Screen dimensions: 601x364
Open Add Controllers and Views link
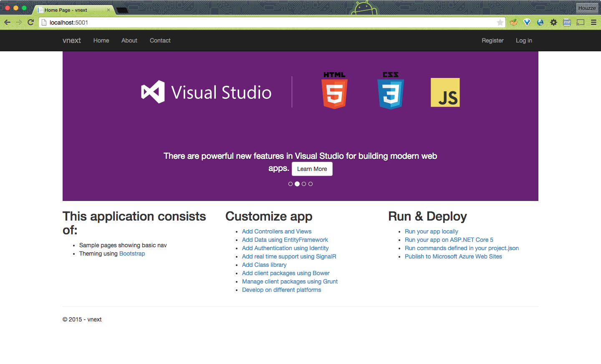point(277,231)
